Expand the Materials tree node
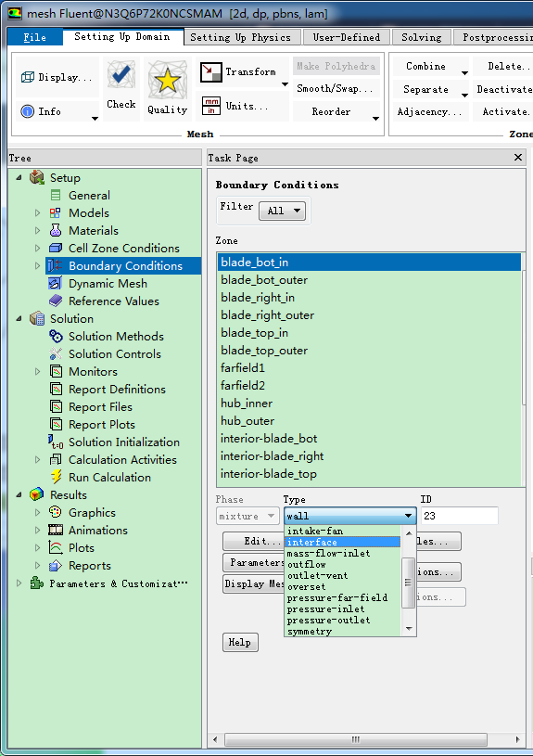533x756 pixels. (38, 230)
